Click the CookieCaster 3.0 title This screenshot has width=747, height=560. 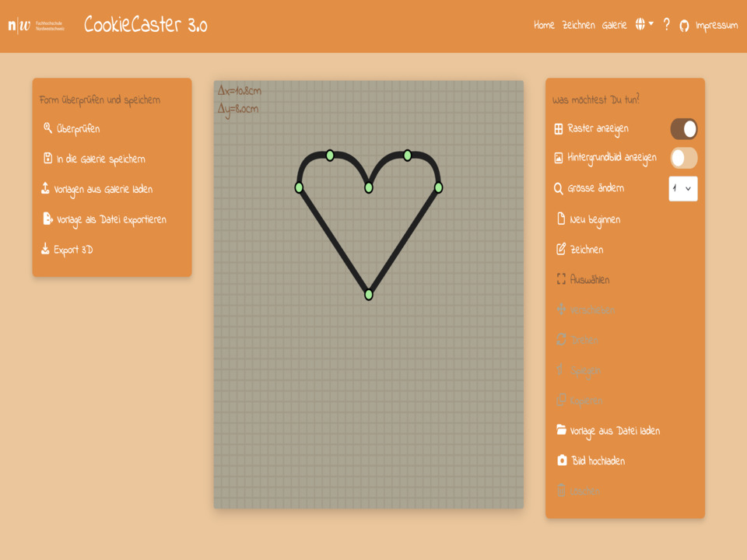pyautogui.click(x=146, y=25)
